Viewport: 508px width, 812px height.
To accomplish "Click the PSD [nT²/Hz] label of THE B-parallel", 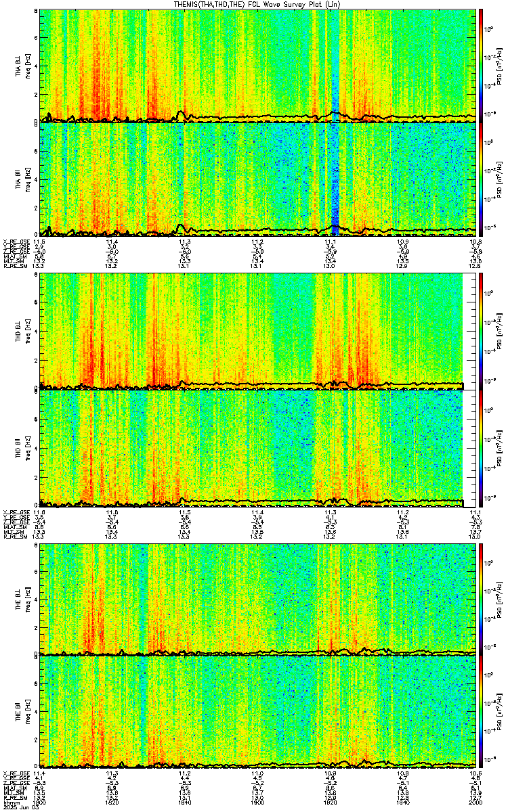I will (499, 712).
